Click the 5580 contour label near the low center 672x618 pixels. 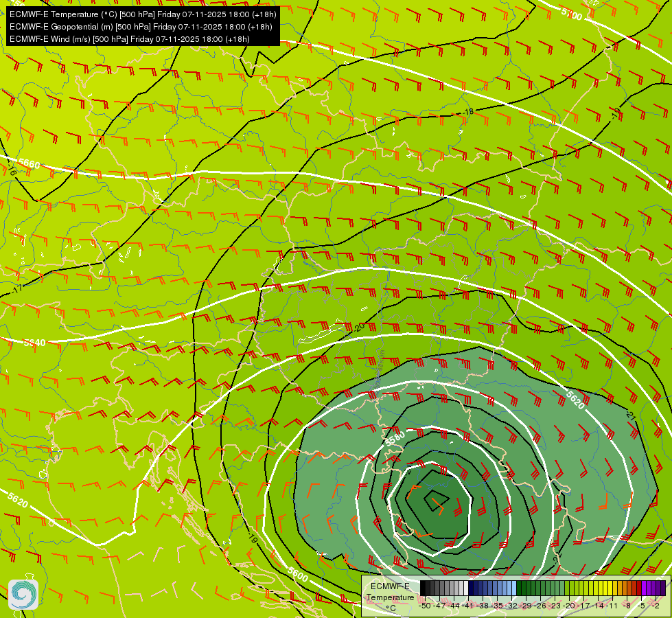[x=395, y=439]
